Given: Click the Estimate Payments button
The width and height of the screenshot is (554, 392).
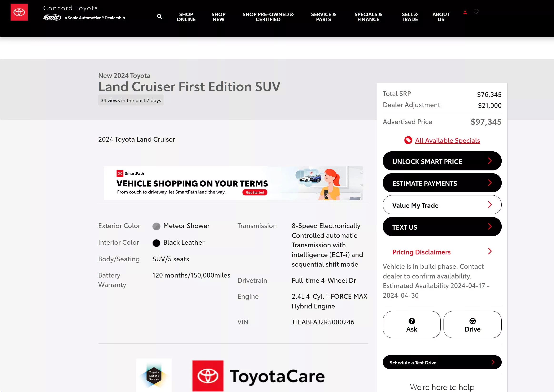Looking at the screenshot, I should 442,183.
